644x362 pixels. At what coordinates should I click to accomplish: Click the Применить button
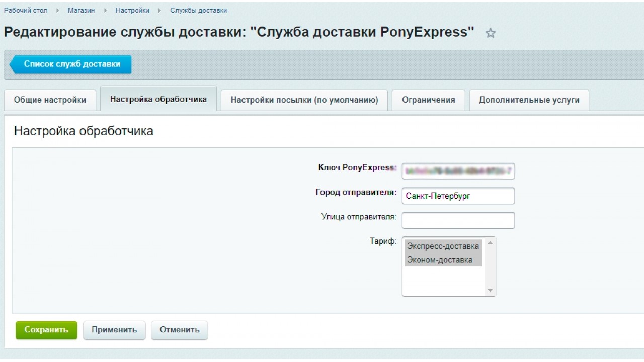coord(114,330)
